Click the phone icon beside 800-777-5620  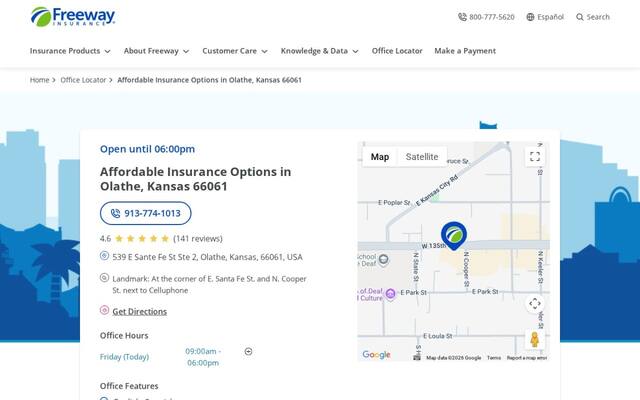click(x=462, y=17)
